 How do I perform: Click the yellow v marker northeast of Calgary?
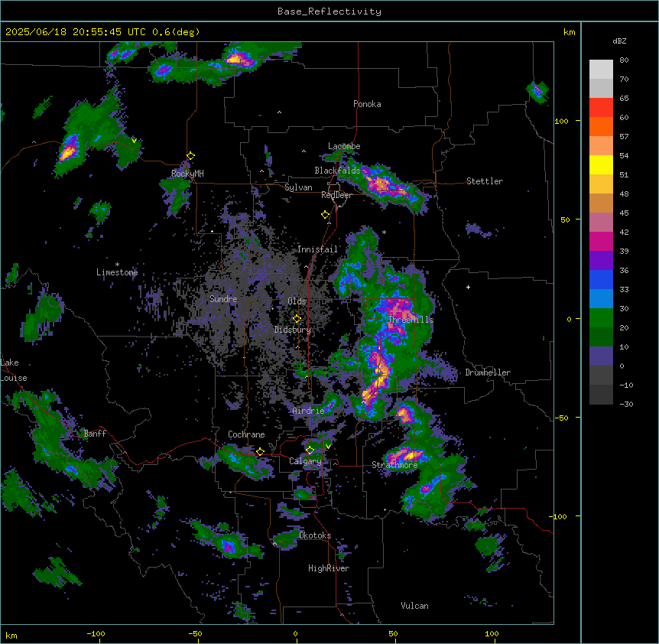coord(328,447)
